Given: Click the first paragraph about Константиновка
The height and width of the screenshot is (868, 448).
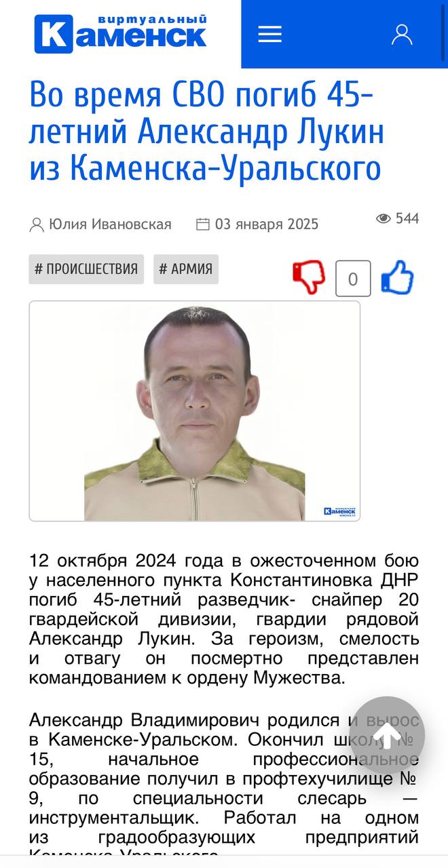Looking at the screenshot, I should (224, 620).
